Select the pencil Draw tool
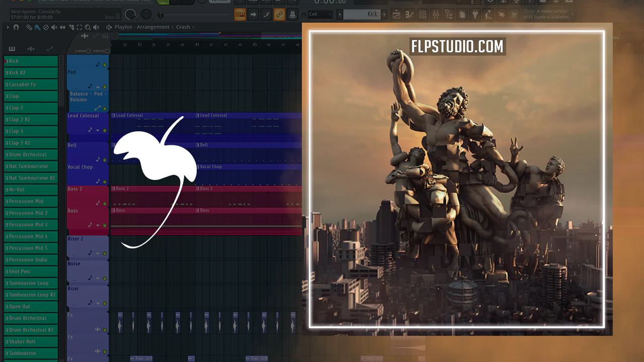644x362 pixels. 29,27
